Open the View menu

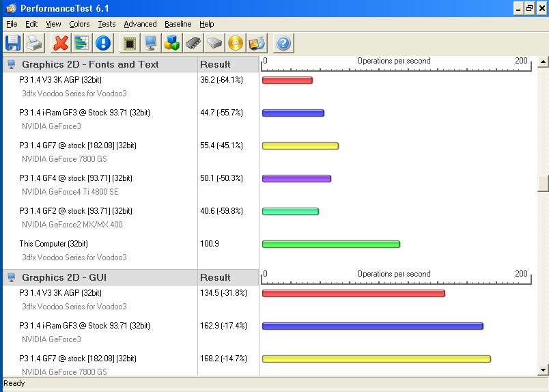click(x=53, y=24)
